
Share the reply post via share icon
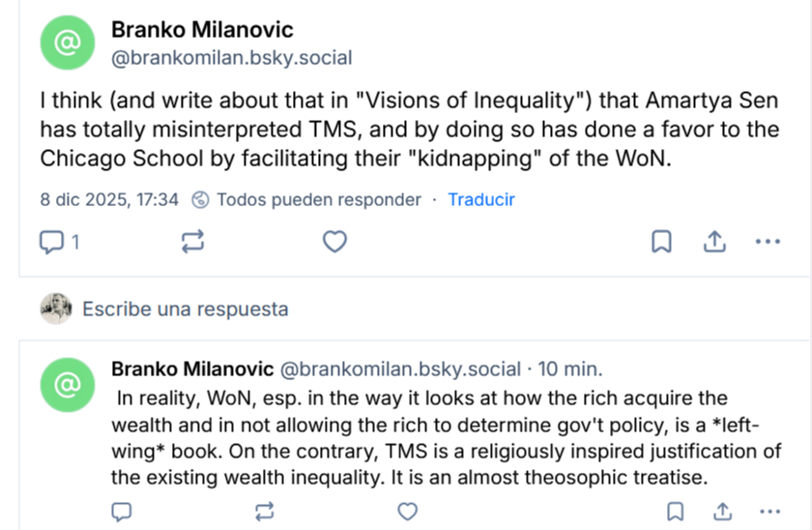(x=722, y=511)
